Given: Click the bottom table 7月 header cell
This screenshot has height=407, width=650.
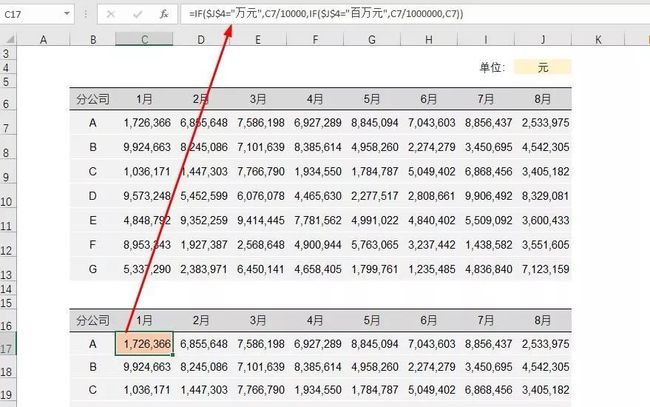Looking at the screenshot, I should pyautogui.click(x=485, y=320).
